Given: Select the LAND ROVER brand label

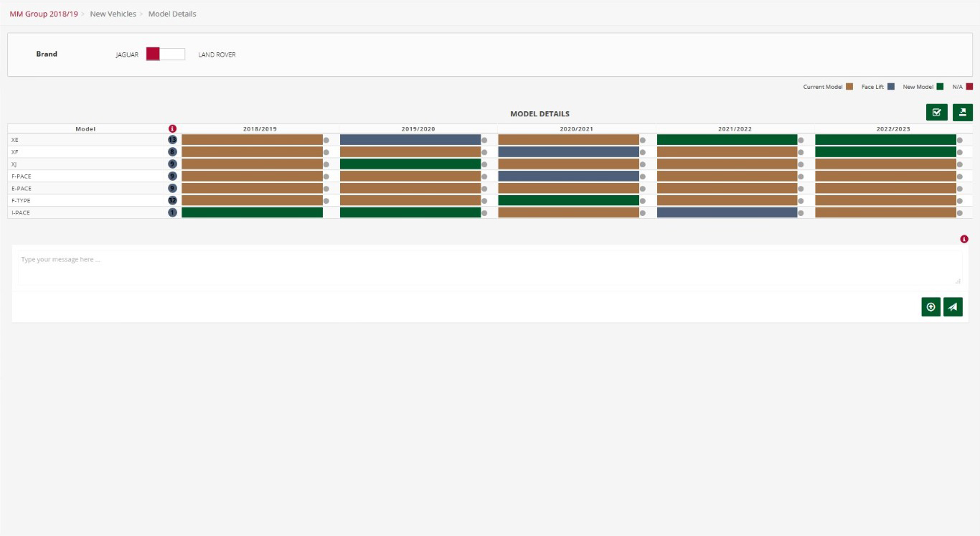Looking at the screenshot, I should pos(217,55).
